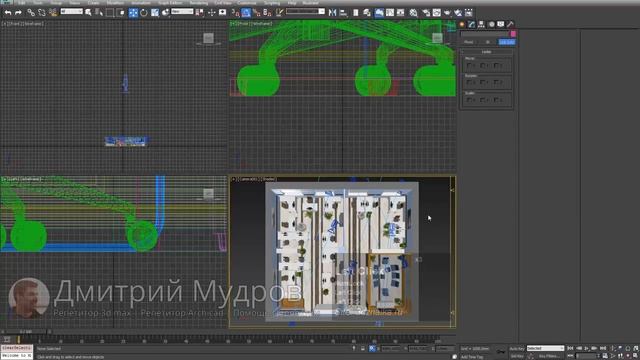
Task: Switch to the Utilities command panel tab
Action: click(x=510, y=24)
